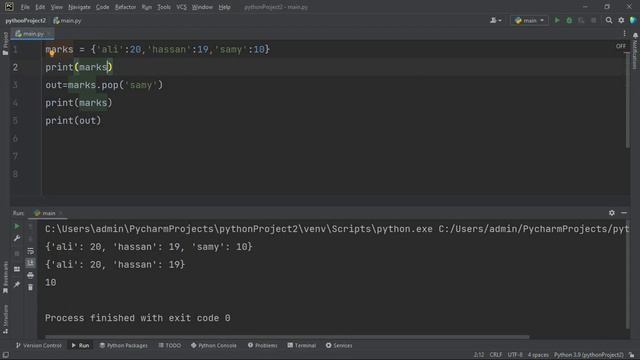Click code line out=marks.pop('samy')
The width and height of the screenshot is (640, 360).
pyautogui.click(x=104, y=85)
